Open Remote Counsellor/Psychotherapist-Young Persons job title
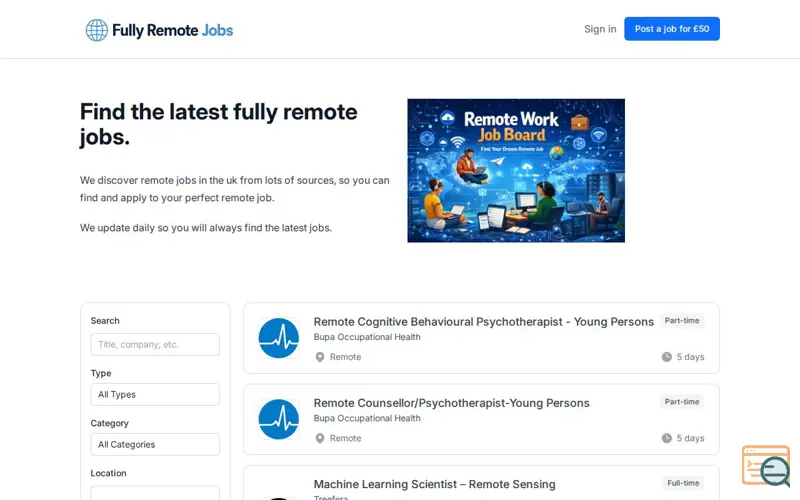The image size is (800, 500). pyautogui.click(x=452, y=403)
